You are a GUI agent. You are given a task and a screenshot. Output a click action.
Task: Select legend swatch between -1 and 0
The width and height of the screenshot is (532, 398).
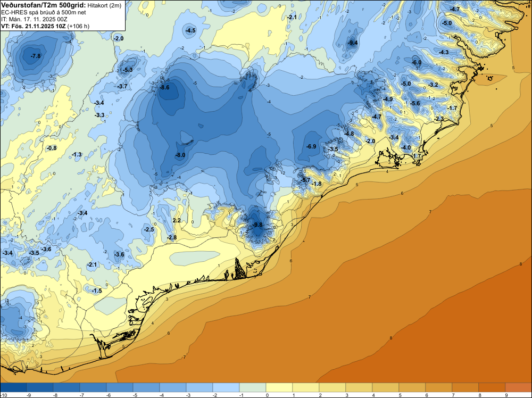(x=253, y=387)
